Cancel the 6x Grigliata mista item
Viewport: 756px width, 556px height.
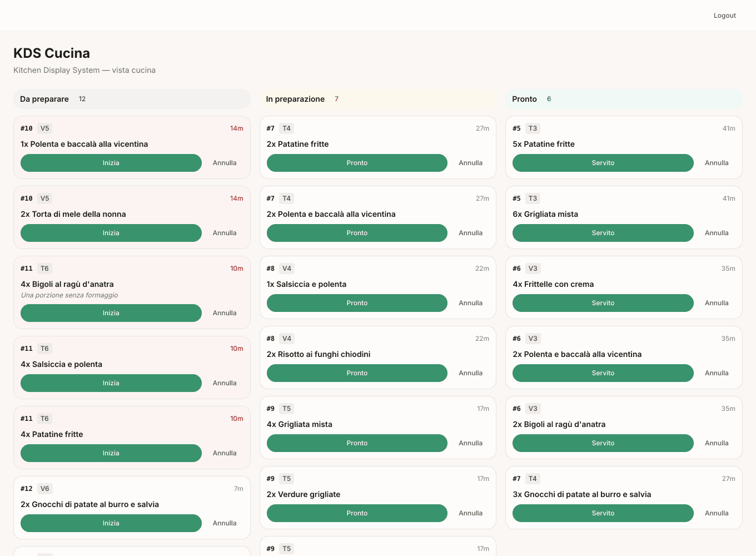coord(717,233)
